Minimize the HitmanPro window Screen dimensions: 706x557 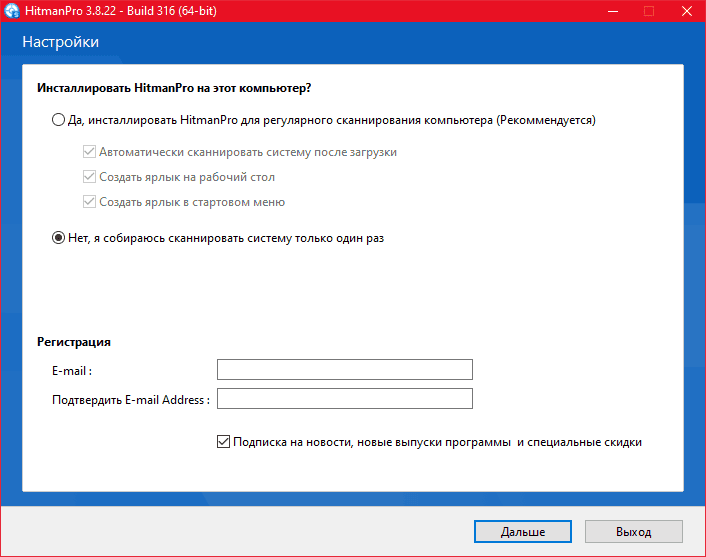tap(613, 11)
